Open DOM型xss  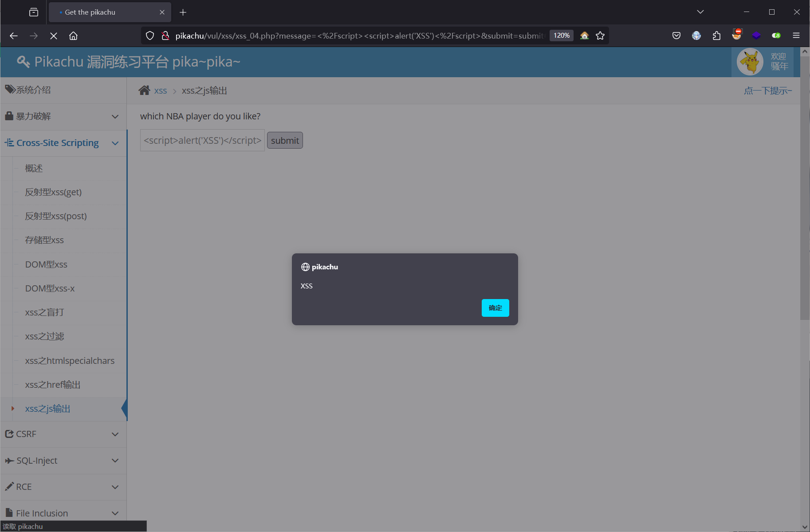46,264
